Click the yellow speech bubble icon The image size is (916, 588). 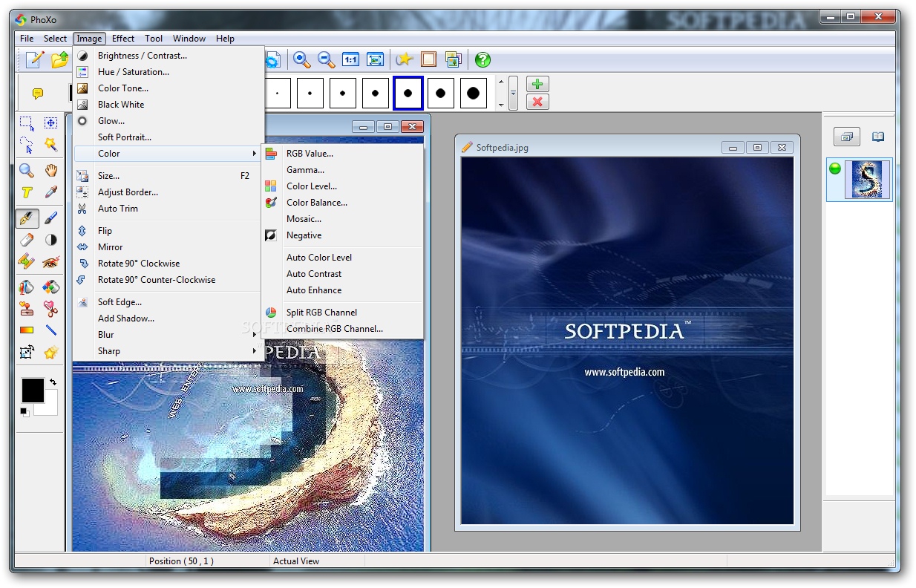coord(38,94)
